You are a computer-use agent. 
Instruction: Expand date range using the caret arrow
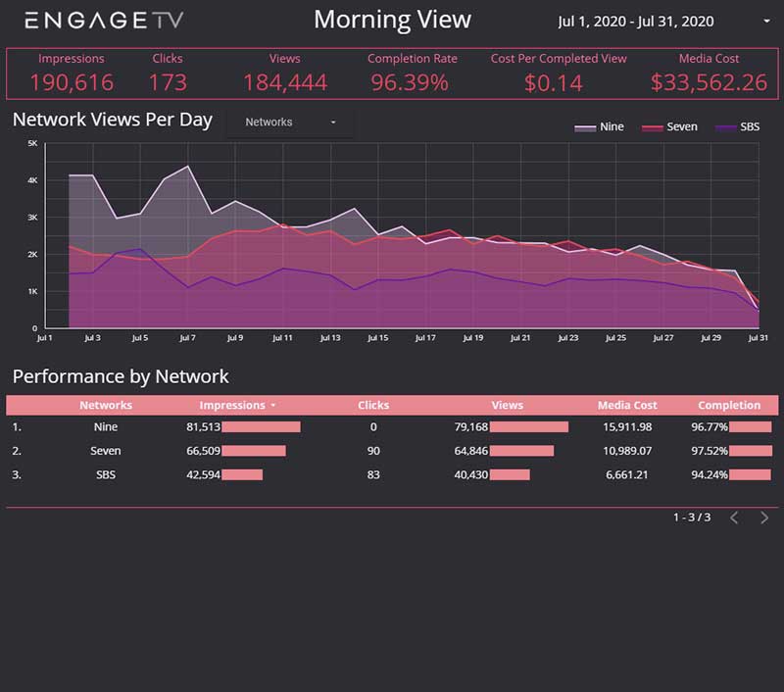click(766, 22)
